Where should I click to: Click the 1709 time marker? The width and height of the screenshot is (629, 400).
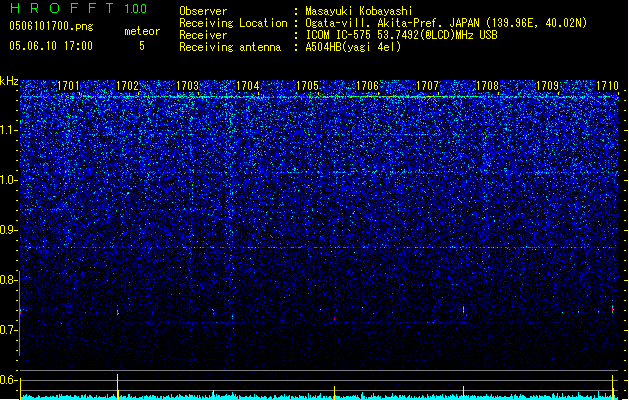(548, 86)
